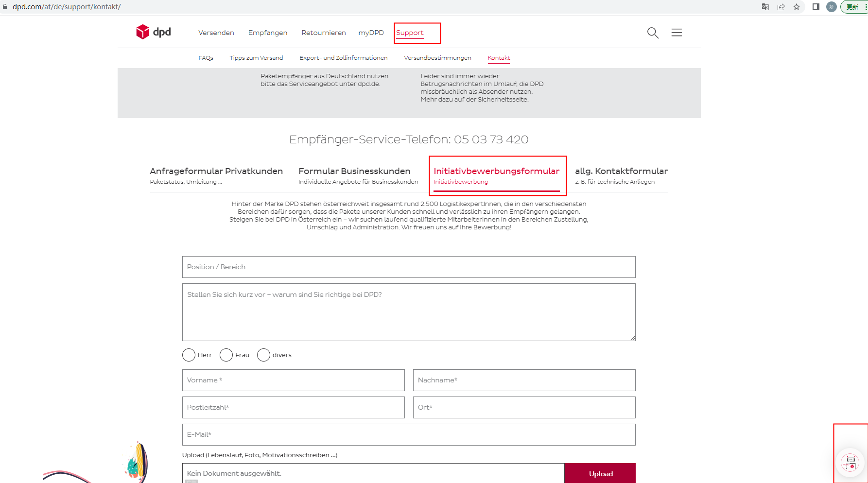Select the Frau radio button

(226, 355)
